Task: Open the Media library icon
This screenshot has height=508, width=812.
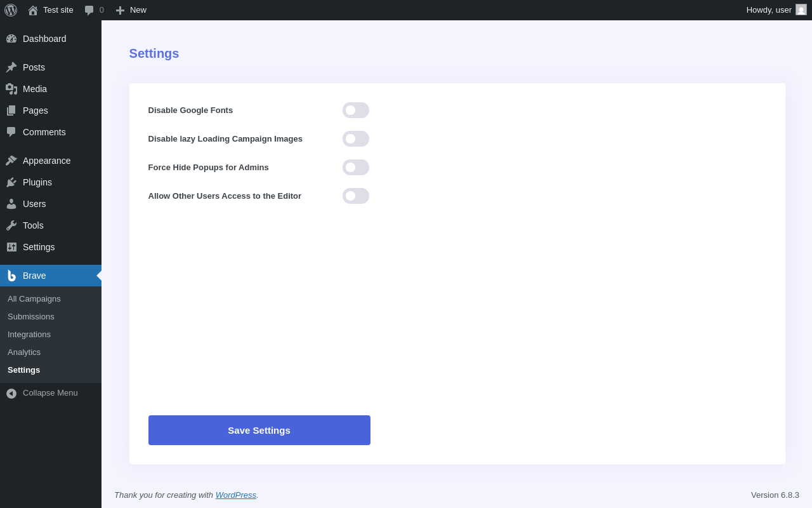Action: (x=11, y=89)
